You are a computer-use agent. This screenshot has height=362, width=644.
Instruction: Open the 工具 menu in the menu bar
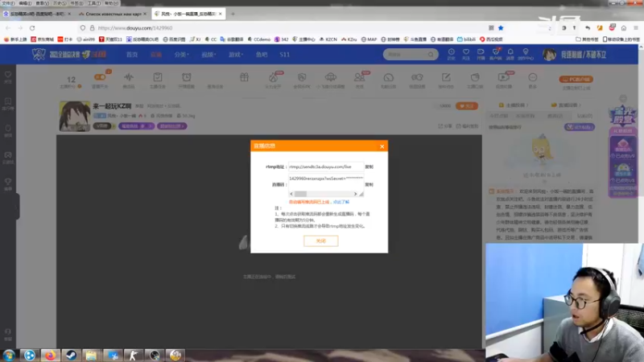pyautogui.click(x=94, y=3)
